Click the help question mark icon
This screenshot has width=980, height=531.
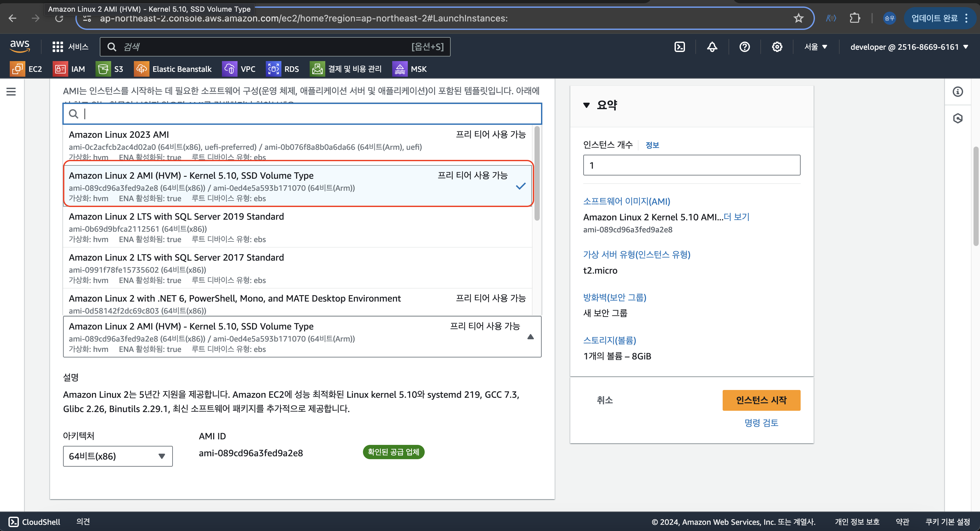click(x=744, y=47)
